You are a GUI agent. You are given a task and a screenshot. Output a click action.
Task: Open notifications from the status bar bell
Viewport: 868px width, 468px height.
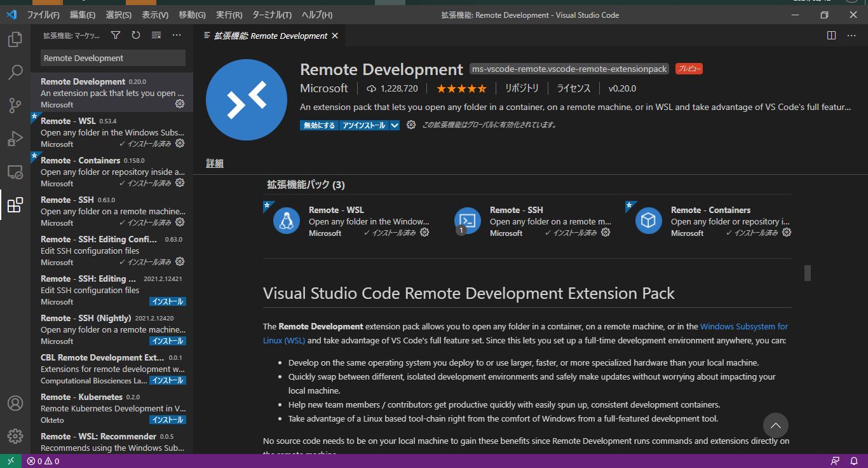[854, 460]
